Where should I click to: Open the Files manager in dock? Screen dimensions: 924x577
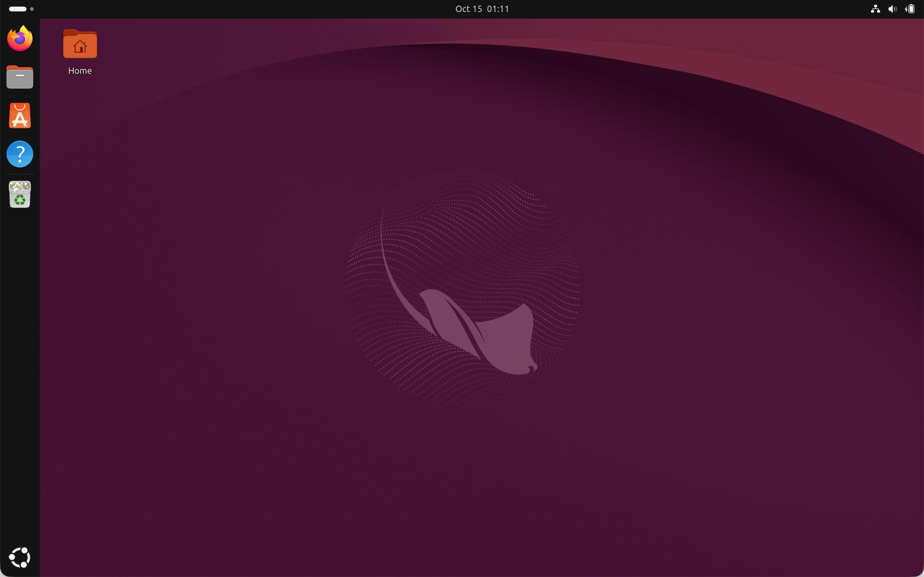(20, 77)
